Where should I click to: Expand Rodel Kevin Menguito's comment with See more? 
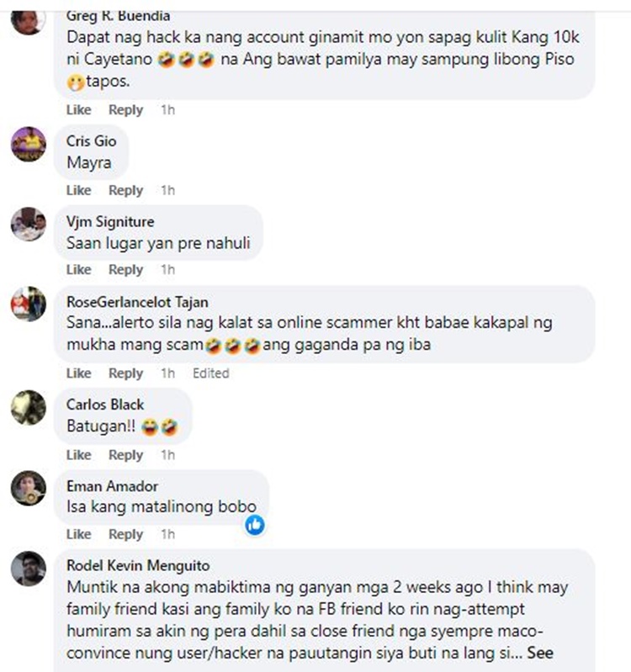click(540, 653)
